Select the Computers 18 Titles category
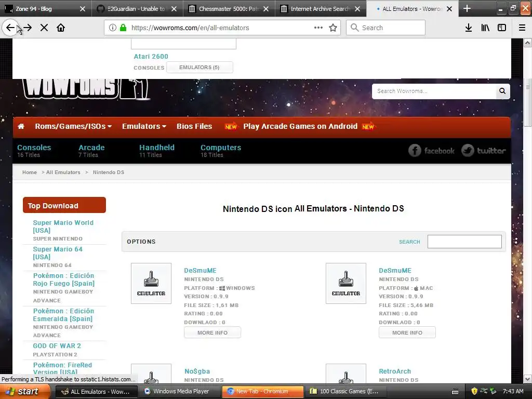Viewport: 532px width, 399px height. [x=220, y=151]
